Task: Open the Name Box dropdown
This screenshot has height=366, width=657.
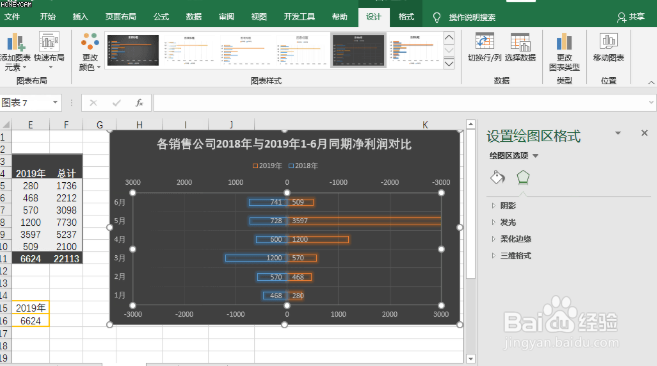Action: pos(55,103)
